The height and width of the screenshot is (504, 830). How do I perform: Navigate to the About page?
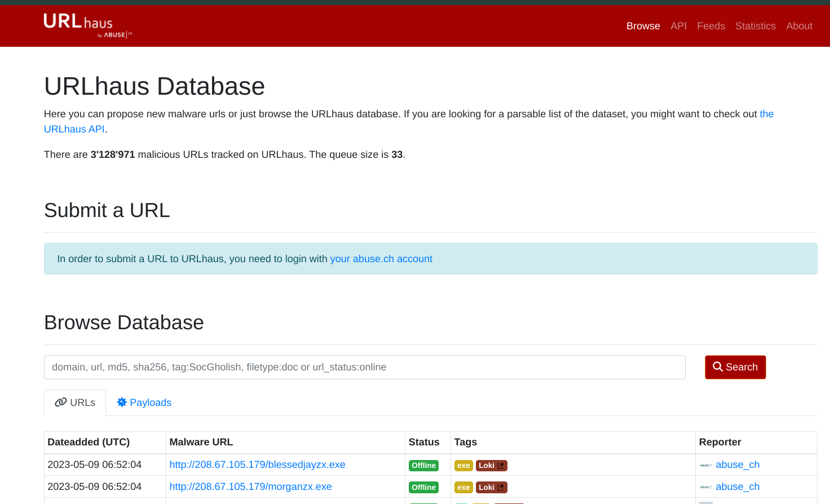[799, 26]
